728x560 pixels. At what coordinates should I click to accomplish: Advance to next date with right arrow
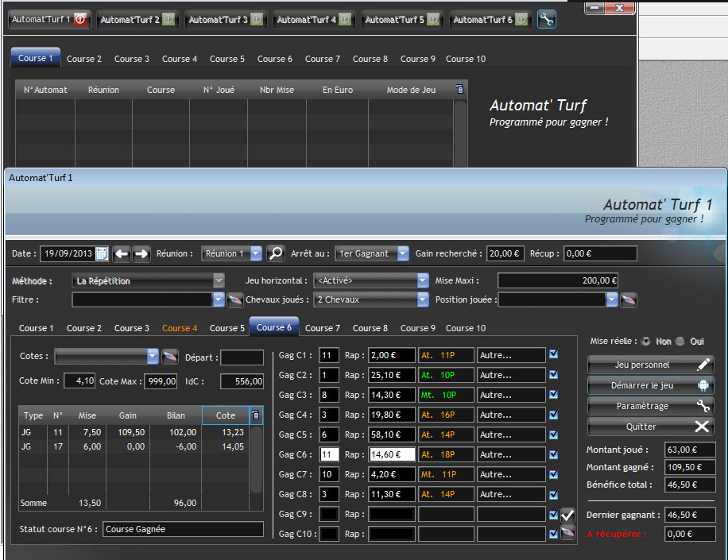click(141, 254)
